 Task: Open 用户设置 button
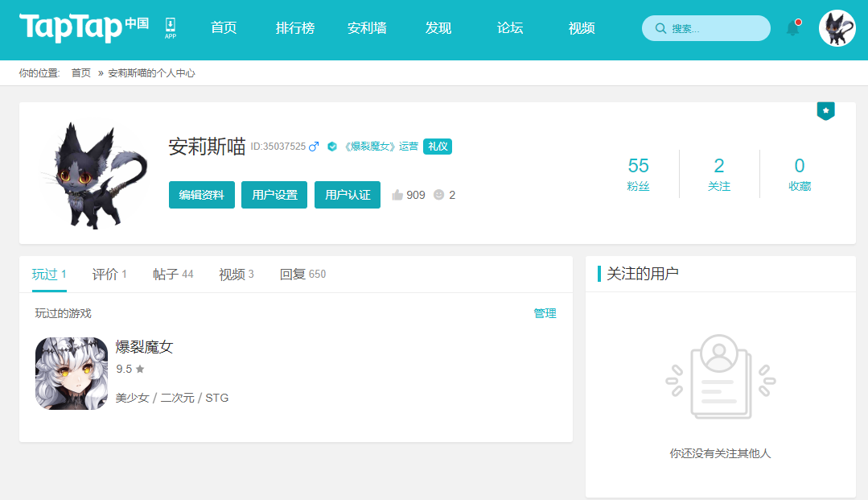coord(274,195)
